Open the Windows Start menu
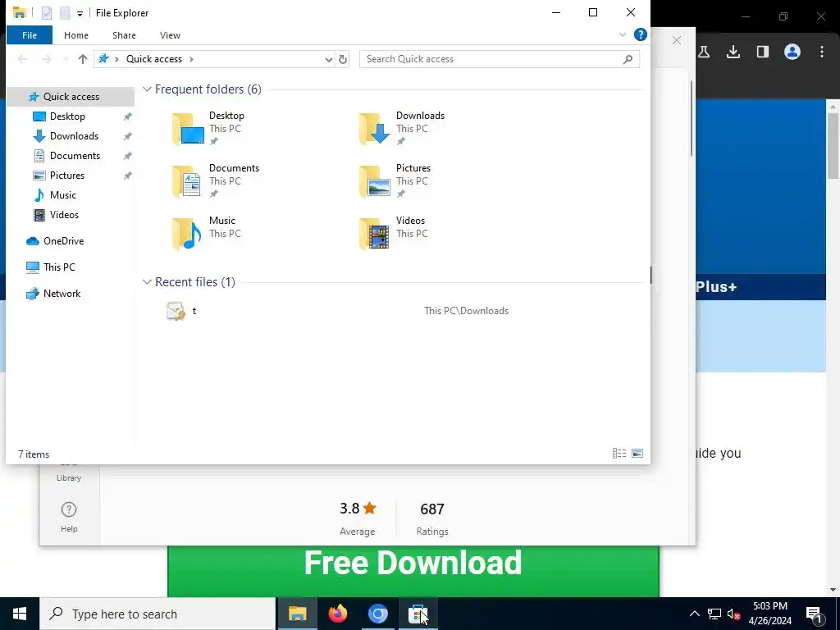This screenshot has width=840, height=630. click(20, 614)
